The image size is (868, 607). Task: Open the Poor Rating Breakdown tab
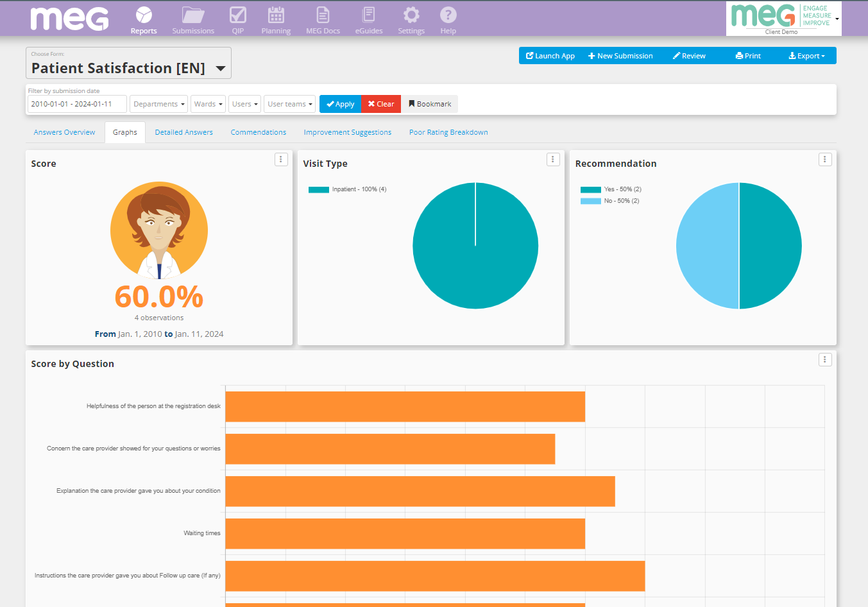coord(448,132)
